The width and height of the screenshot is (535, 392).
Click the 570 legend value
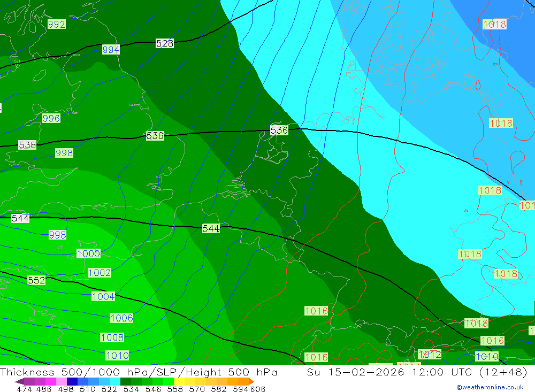pyautogui.click(x=196, y=389)
